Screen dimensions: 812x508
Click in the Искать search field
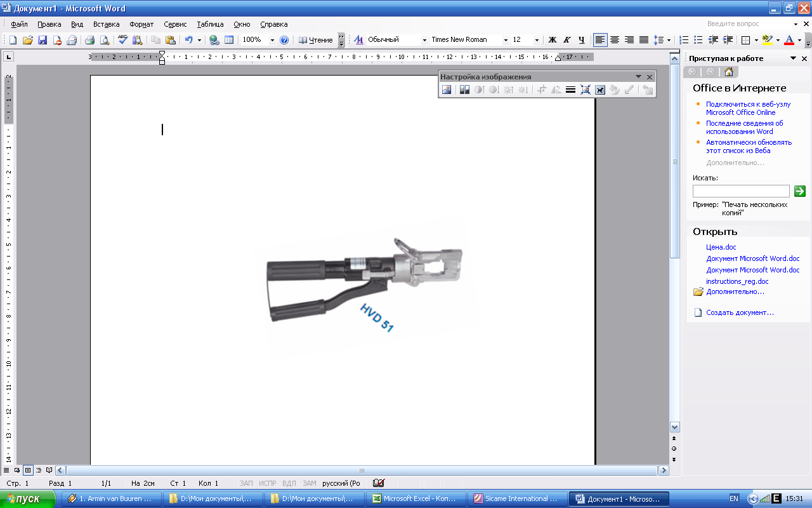741,190
